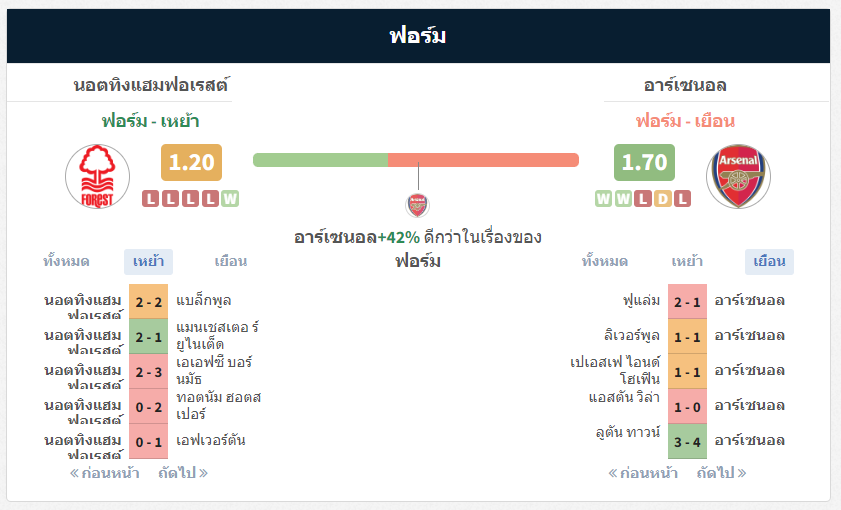Select the เยือน tab under Nottingham Forest
The width and height of the screenshot is (841, 510).
(x=231, y=262)
